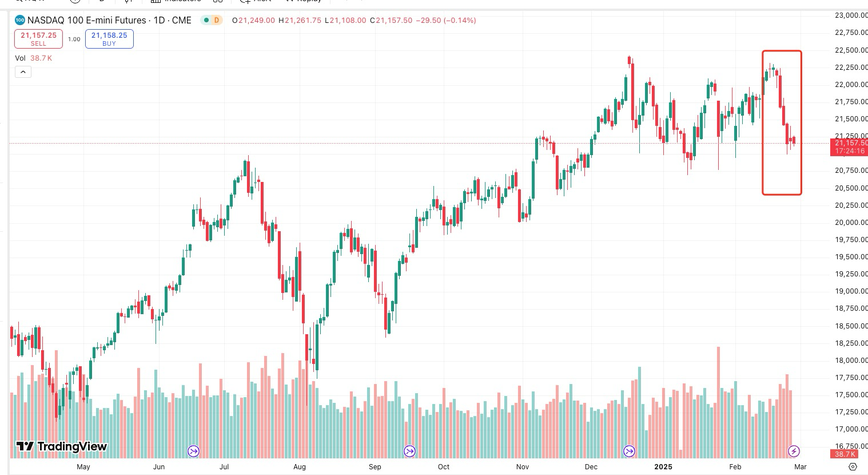Click the green market status dot
The image size is (868, 475).
(206, 21)
